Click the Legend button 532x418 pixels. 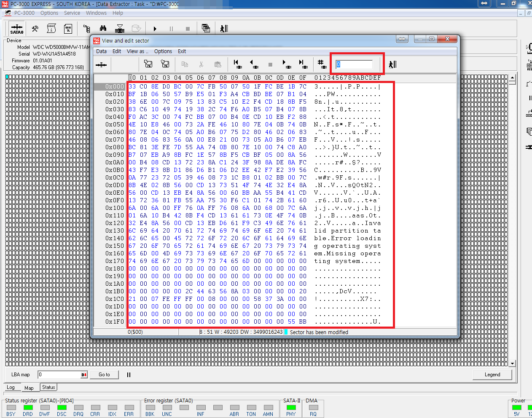(492, 375)
